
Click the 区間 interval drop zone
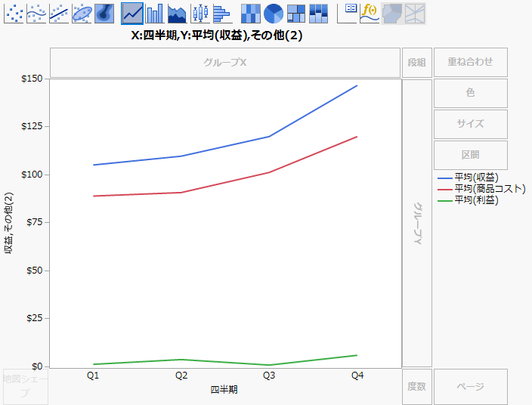tap(471, 155)
